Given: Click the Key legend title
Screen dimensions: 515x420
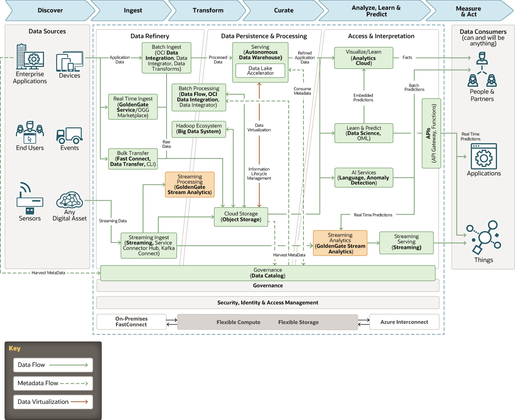Looking at the screenshot, I should [x=14, y=348].
